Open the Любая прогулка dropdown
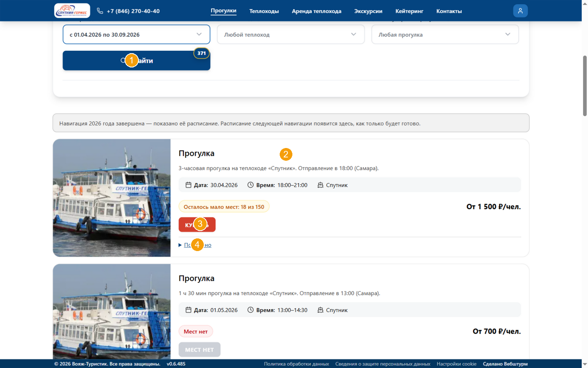Image resolution: width=588 pixels, height=368 pixels. 445,34
